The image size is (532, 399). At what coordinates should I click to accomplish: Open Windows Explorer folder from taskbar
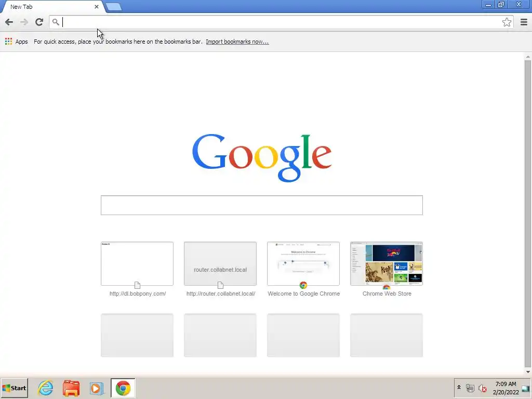tap(71, 388)
